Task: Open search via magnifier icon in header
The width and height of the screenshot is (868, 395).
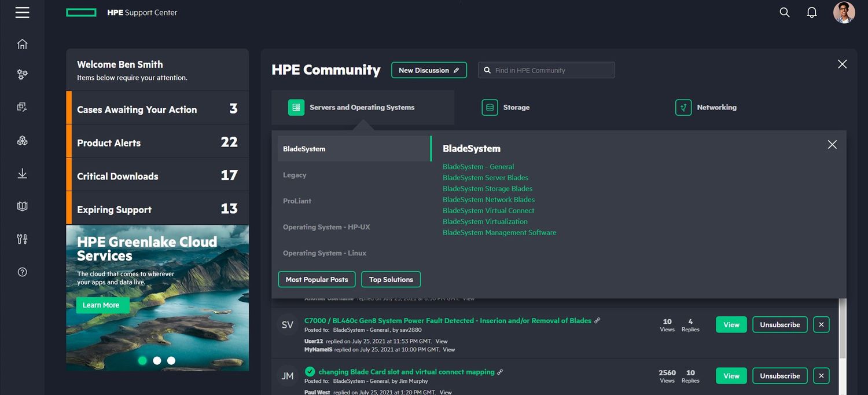Action: tap(785, 12)
